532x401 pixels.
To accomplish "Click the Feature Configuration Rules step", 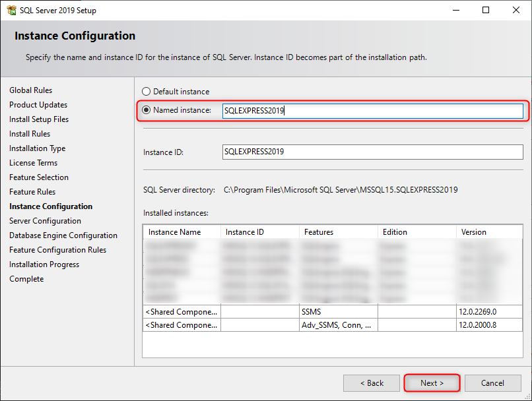I will tap(57, 250).
